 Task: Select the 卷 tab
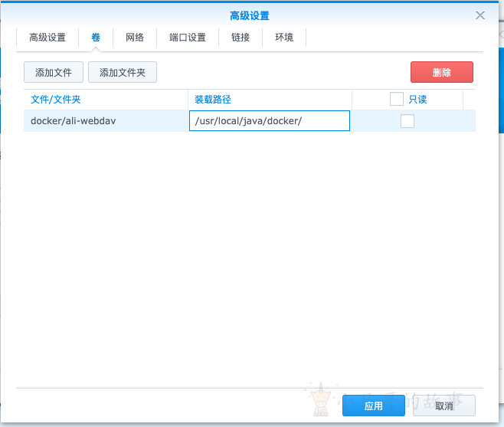pyautogui.click(x=96, y=38)
